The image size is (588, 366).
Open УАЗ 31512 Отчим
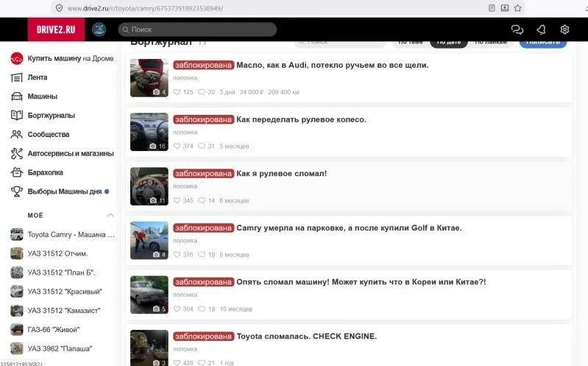(x=57, y=253)
